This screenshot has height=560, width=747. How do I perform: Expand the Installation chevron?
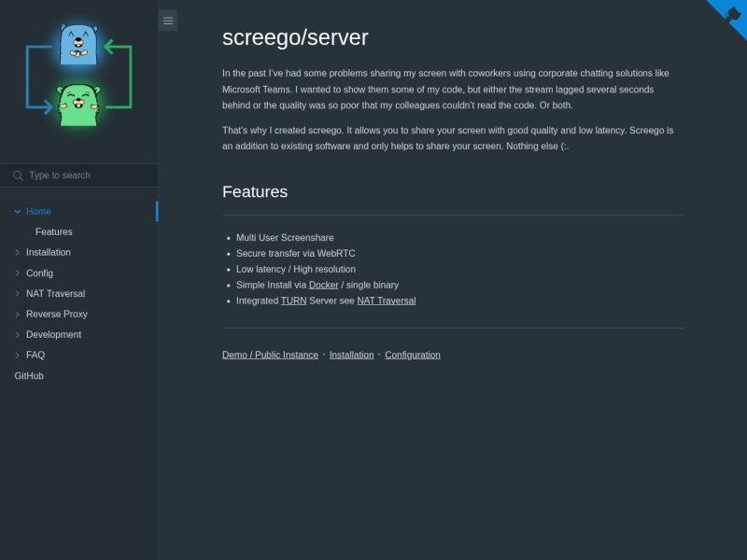click(17, 252)
